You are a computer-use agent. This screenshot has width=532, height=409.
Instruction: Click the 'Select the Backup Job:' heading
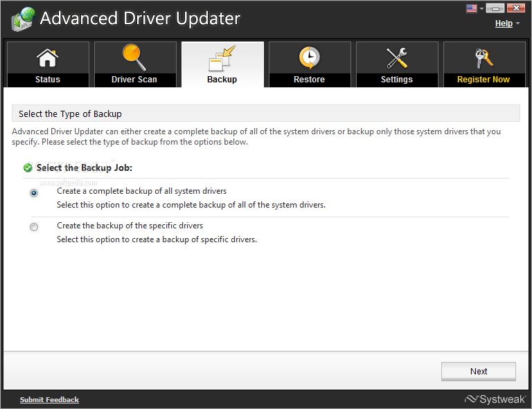coord(84,167)
